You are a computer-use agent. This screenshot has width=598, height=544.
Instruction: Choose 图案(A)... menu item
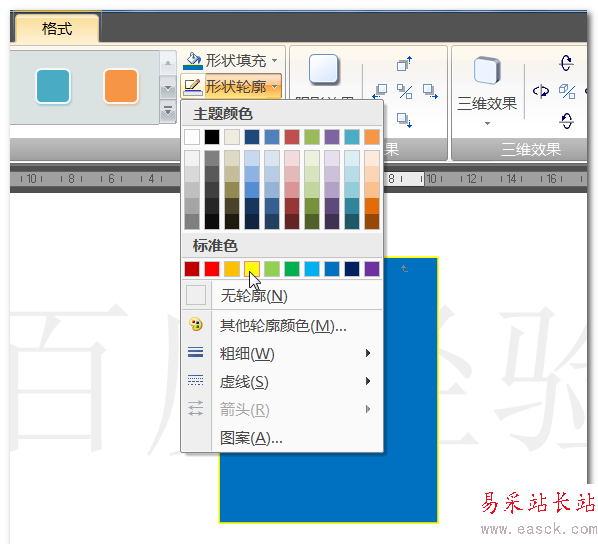[x=282, y=438]
